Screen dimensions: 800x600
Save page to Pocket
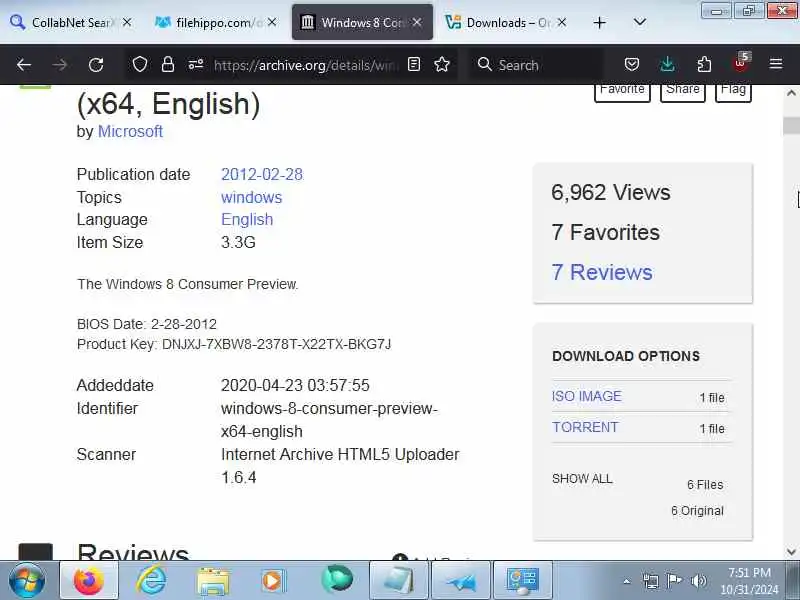click(632, 64)
